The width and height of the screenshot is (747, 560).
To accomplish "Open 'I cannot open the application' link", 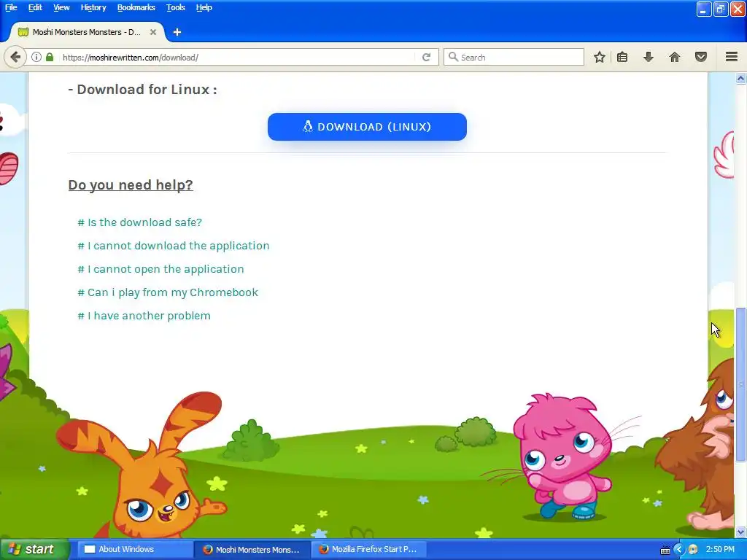I will 160,269.
